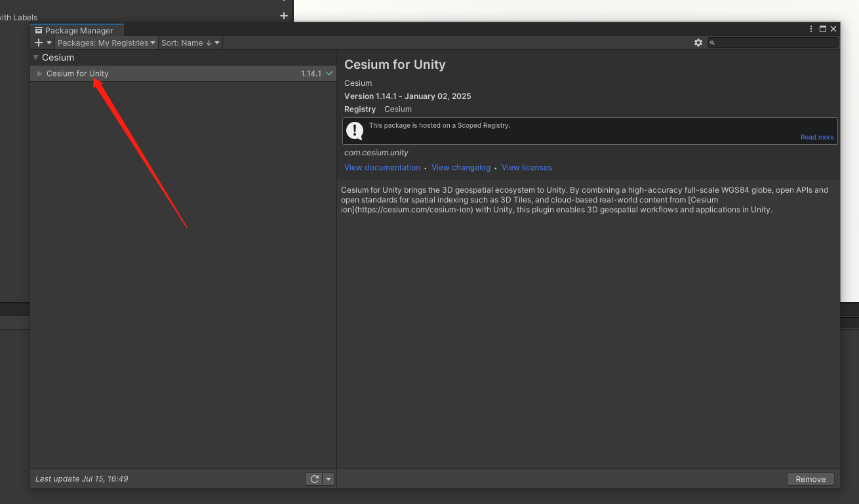Click the plus button in the background window

pos(284,16)
